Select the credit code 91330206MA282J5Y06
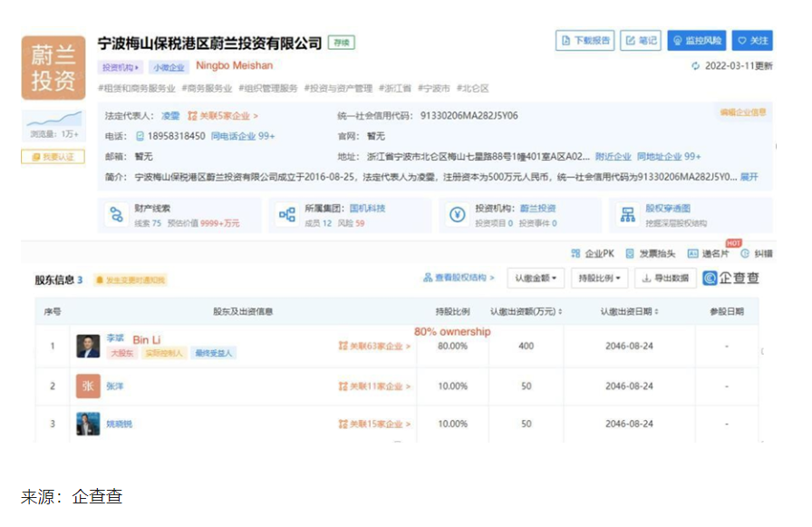 click(x=469, y=115)
